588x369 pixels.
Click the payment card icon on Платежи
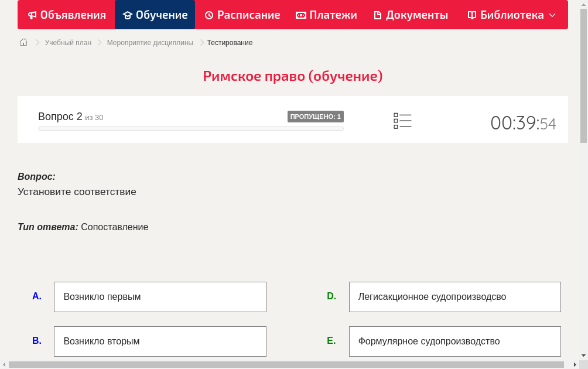coord(301,15)
